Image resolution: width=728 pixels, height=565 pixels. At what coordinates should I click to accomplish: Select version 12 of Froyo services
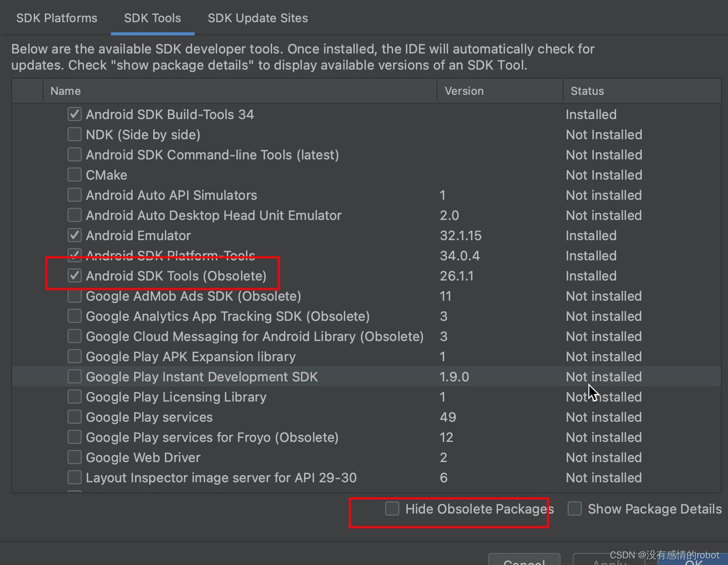[x=446, y=437]
